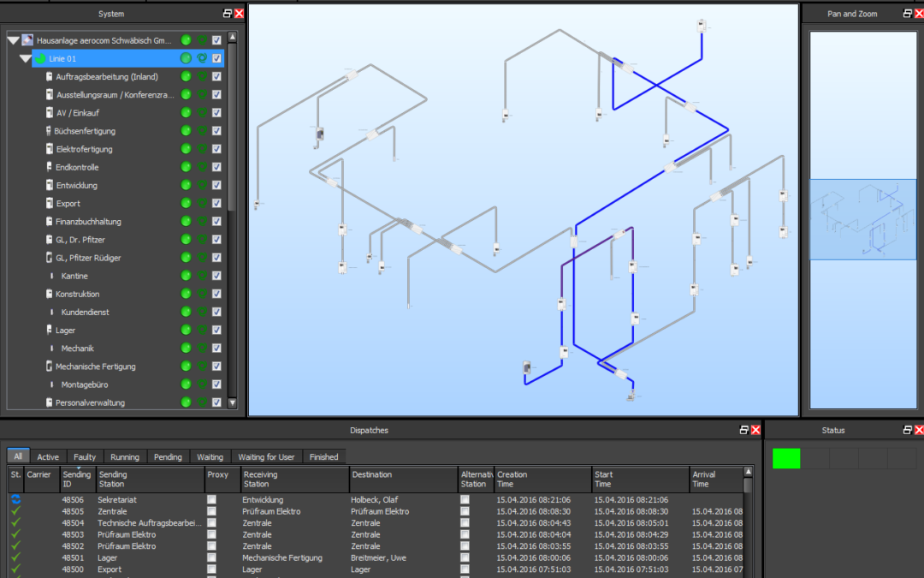Undock the Pan and Zoom panel
This screenshot has width=924, height=578.
[x=908, y=14]
